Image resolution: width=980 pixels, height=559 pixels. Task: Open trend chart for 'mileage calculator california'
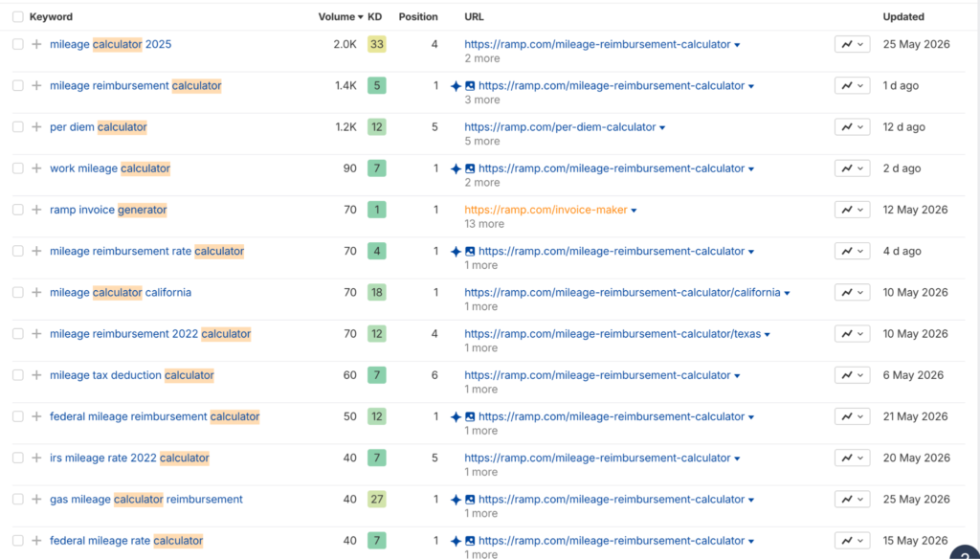pos(852,292)
